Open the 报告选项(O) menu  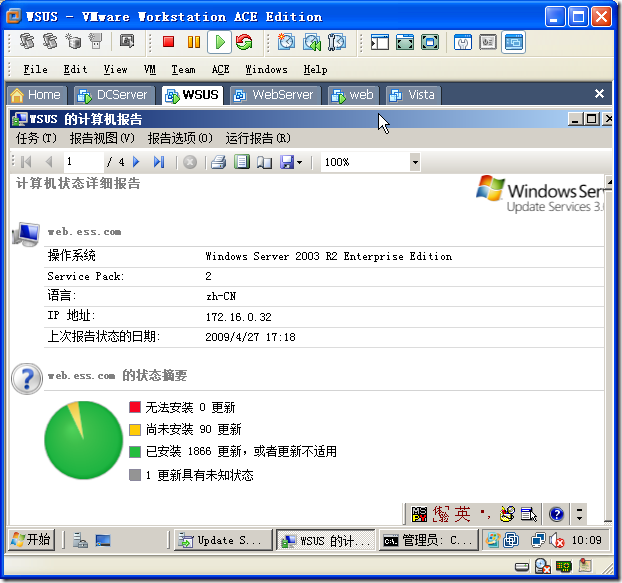coord(180,138)
